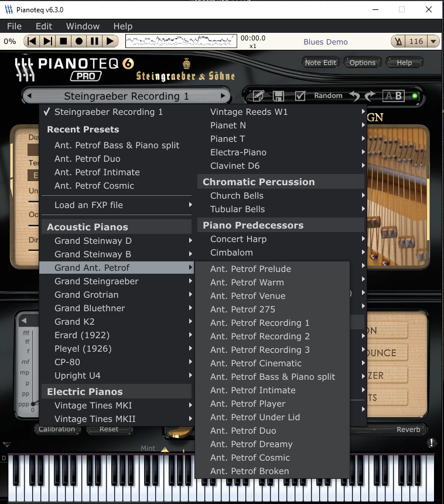Click the edit preset pencil icon

[258, 96]
